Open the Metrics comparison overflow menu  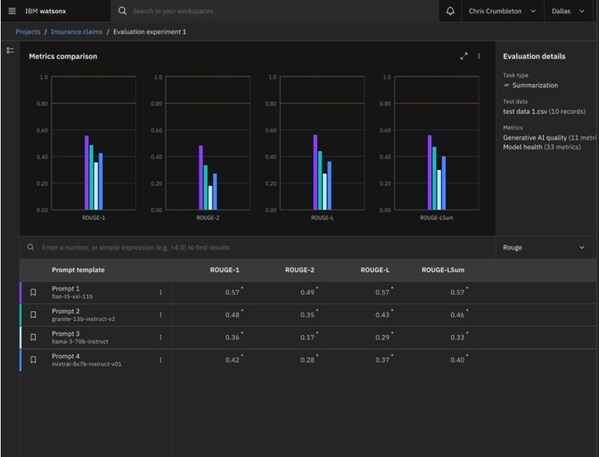click(479, 56)
